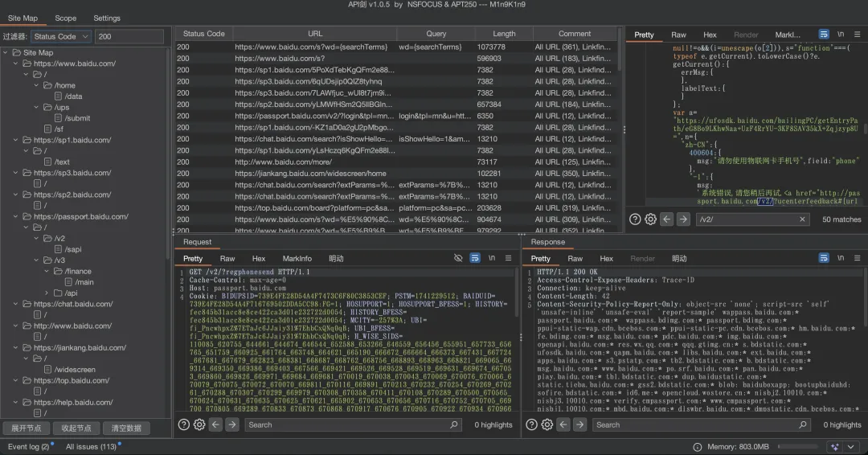Click previous-match arrow in Request search bar

(216, 424)
